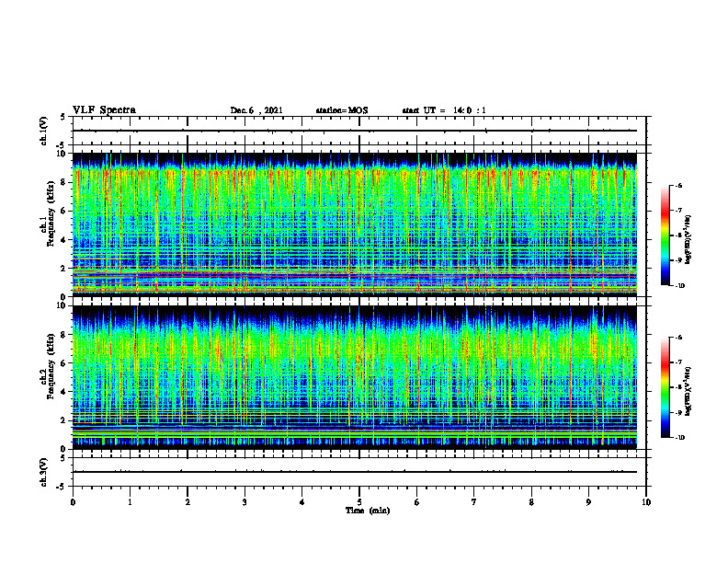728x563 pixels.
Task: Click tick label 6 on the time axis
Action: click(x=417, y=502)
